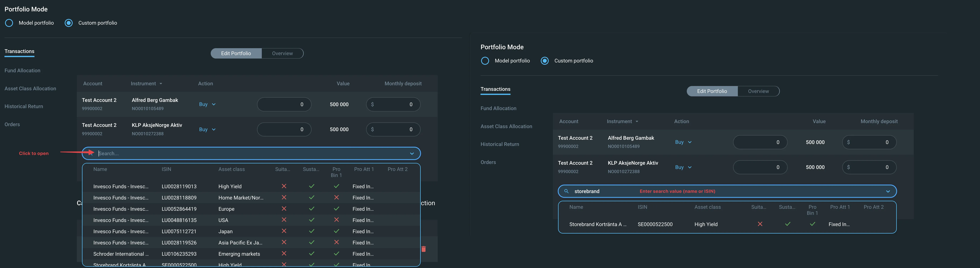Screen dimensions: 980x268
Task: Click KLP AksjeNorge Aktiv amount field, right panel
Action: coord(760,167)
